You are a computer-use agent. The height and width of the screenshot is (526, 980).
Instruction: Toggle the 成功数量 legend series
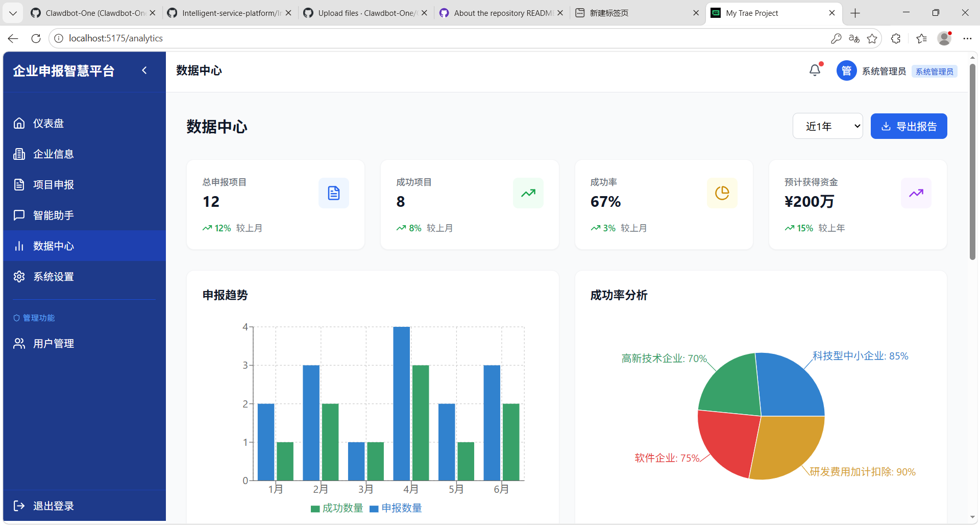tap(337, 508)
